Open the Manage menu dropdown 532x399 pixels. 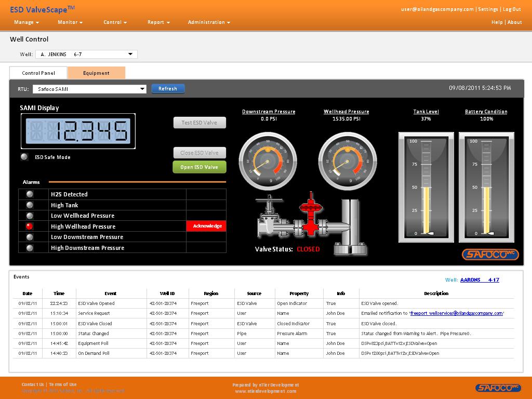tap(26, 22)
